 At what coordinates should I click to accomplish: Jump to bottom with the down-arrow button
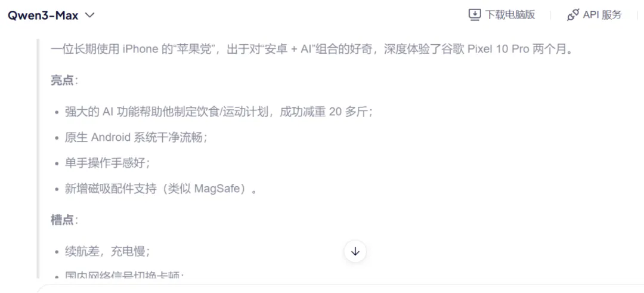point(355,251)
